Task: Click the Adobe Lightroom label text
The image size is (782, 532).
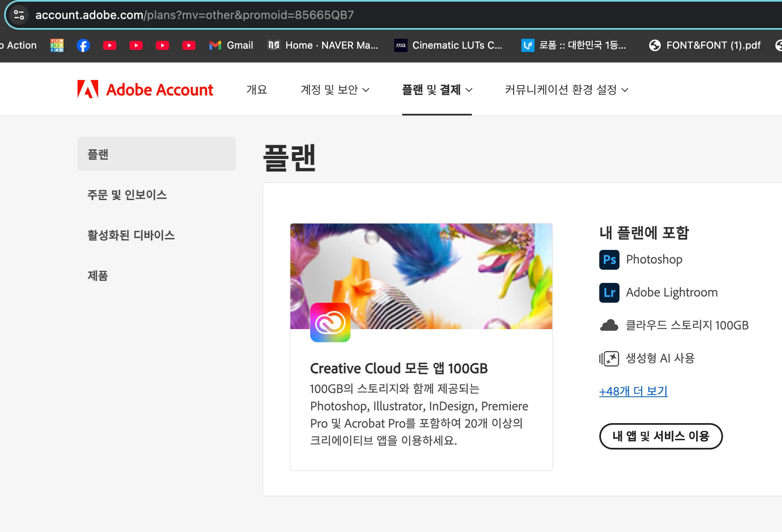Action: 672,292
